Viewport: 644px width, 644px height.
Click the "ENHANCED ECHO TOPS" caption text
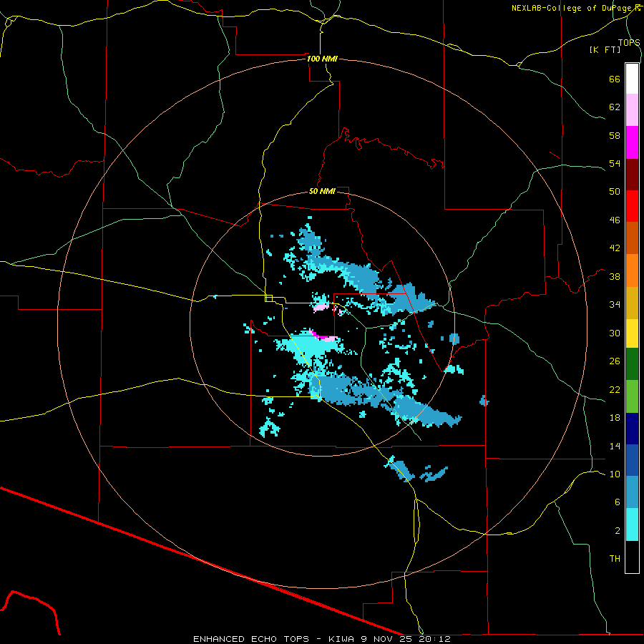tap(251, 639)
